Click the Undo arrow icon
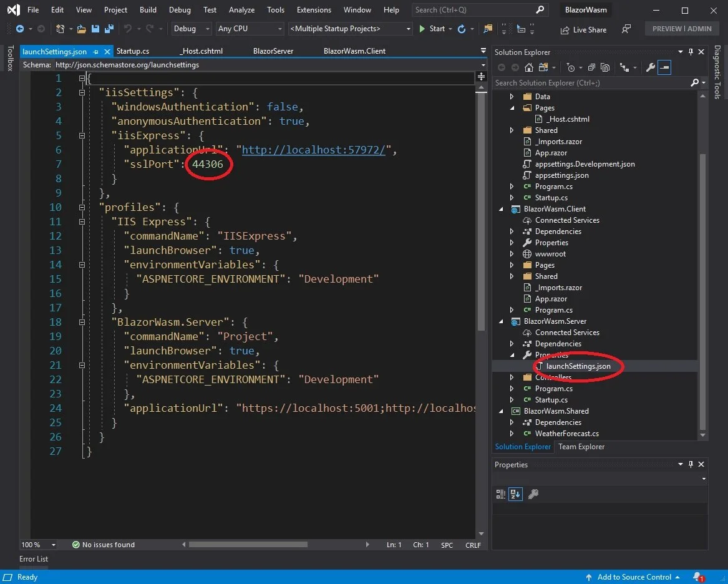The image size is (728, 584). pos(127,29)
